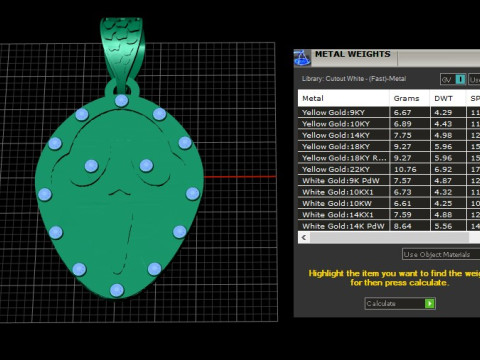This screenshot has width=480, height=360.
Task: Click the 8.64 grams cell
Action: pos(410,226)
